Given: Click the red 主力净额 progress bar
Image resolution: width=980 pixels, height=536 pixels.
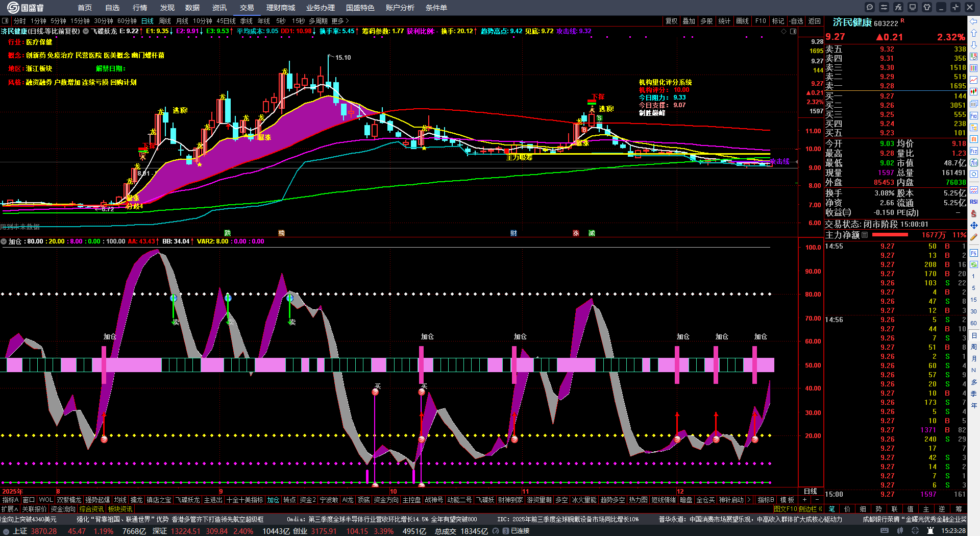Looking at the screenshot, I should (890, 235).
